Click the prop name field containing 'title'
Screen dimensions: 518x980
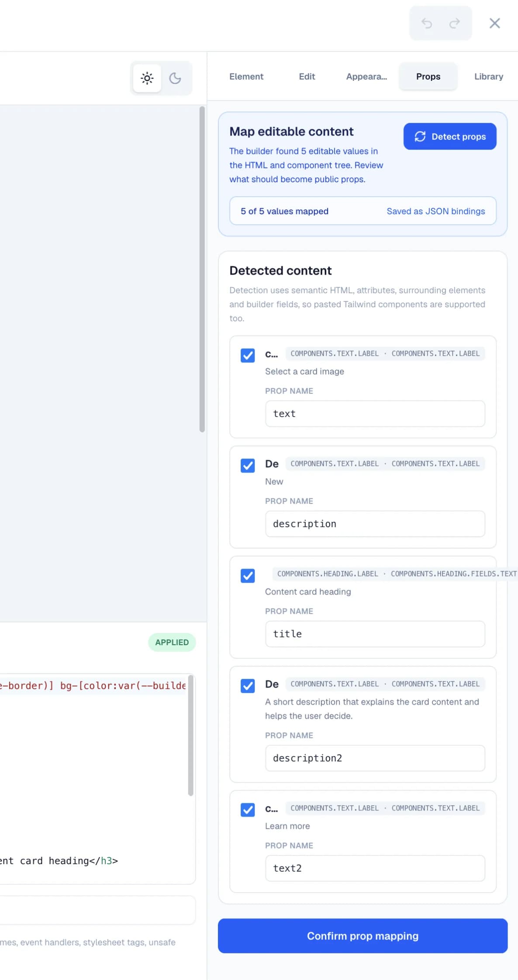[375, 634]
